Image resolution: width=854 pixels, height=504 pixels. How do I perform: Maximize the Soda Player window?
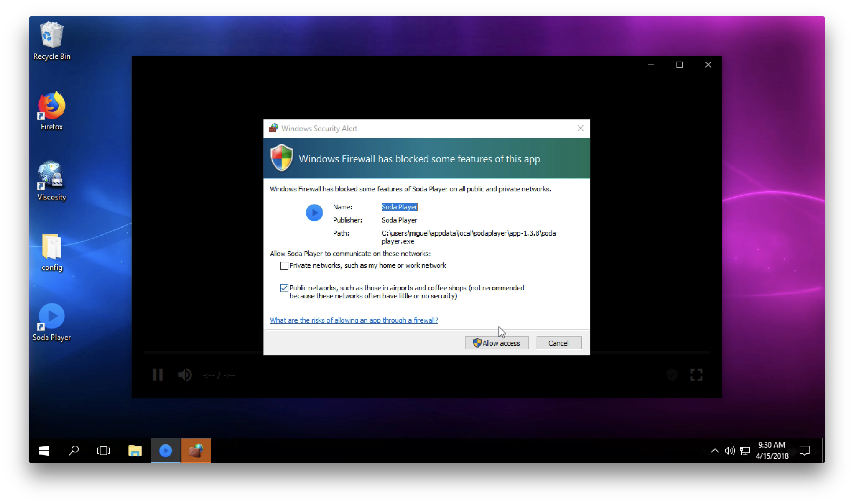pos(679,64)
